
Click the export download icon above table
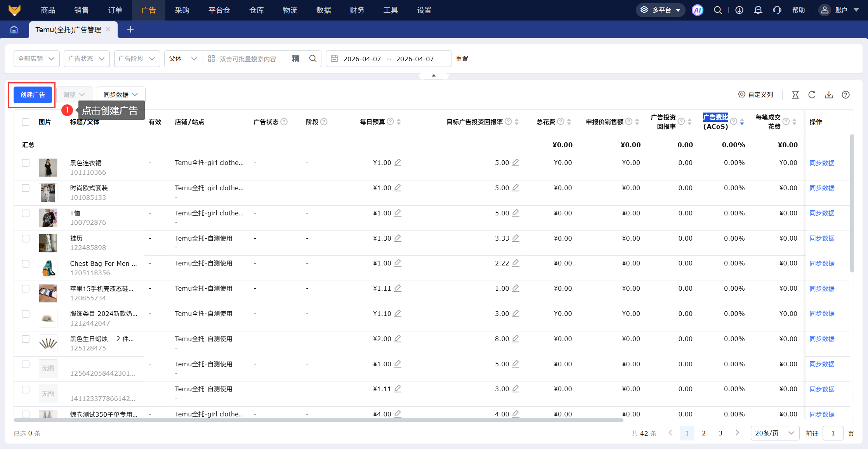pos(829,95)
